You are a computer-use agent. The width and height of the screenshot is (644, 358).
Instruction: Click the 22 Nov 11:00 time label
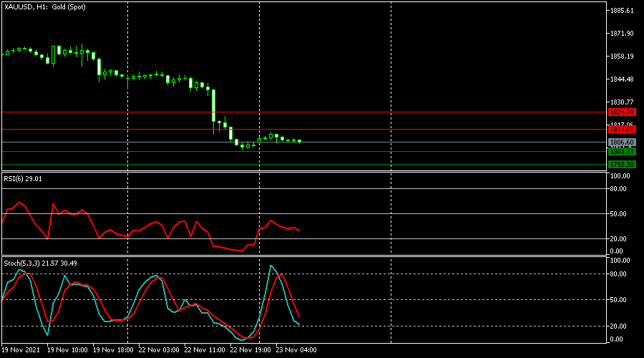[205, 350]
